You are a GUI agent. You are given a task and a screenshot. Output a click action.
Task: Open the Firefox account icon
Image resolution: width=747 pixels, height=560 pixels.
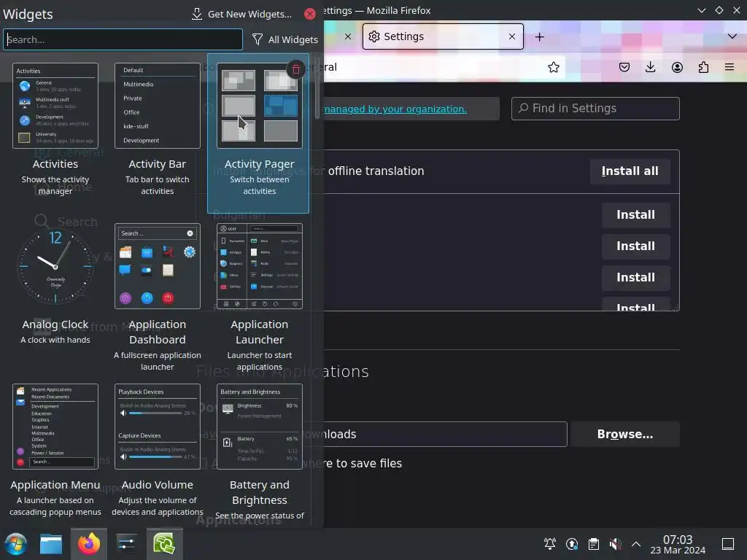click(677, 67)
